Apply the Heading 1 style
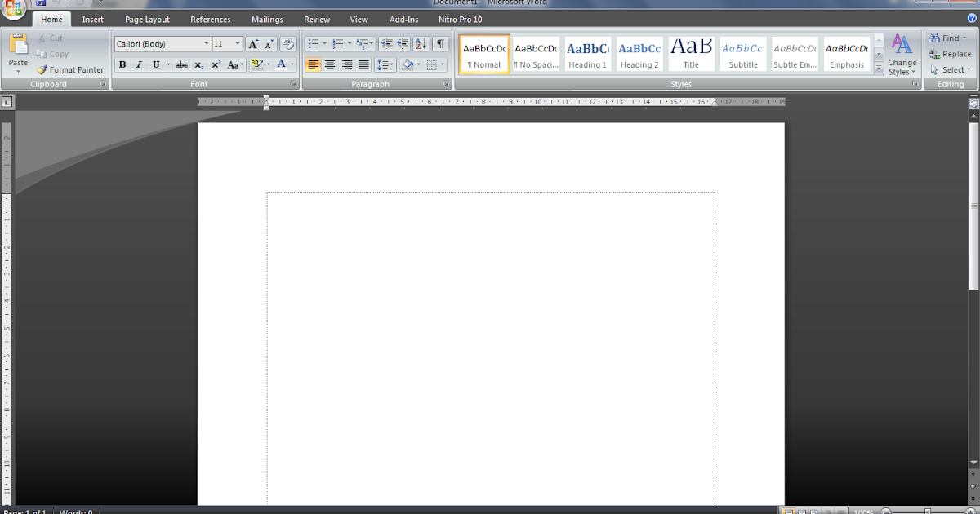Screen dimensions: 980x514 [587, 53]
